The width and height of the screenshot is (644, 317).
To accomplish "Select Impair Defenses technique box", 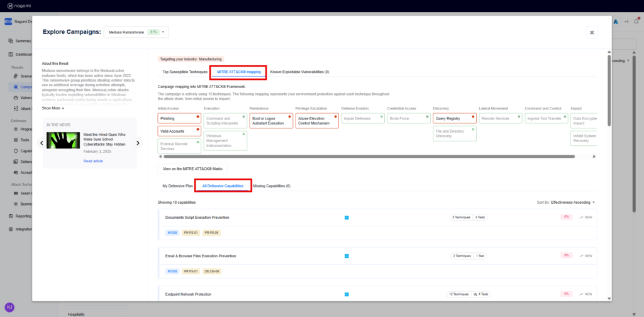I will pyautogui.click(x=363, y=118).
